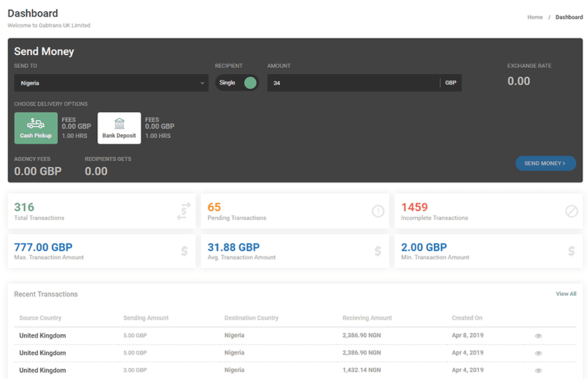
Task: Click the dollar icon on Min. Transaction Amount
Action: point(571,251)
